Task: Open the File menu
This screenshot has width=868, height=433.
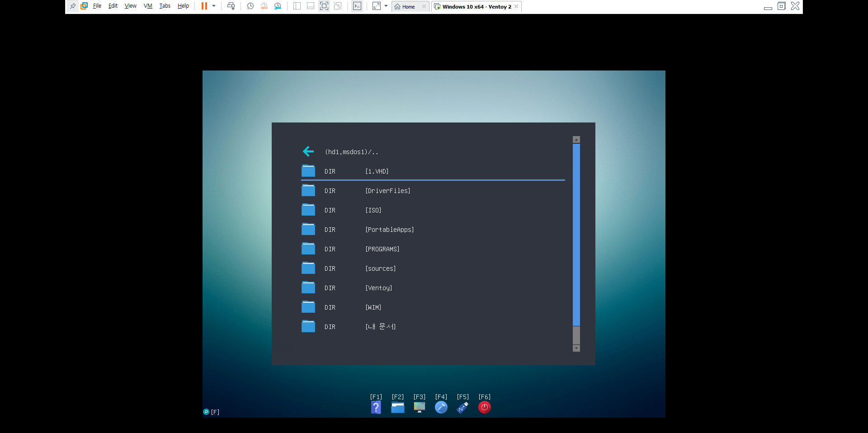Action: 97,6
